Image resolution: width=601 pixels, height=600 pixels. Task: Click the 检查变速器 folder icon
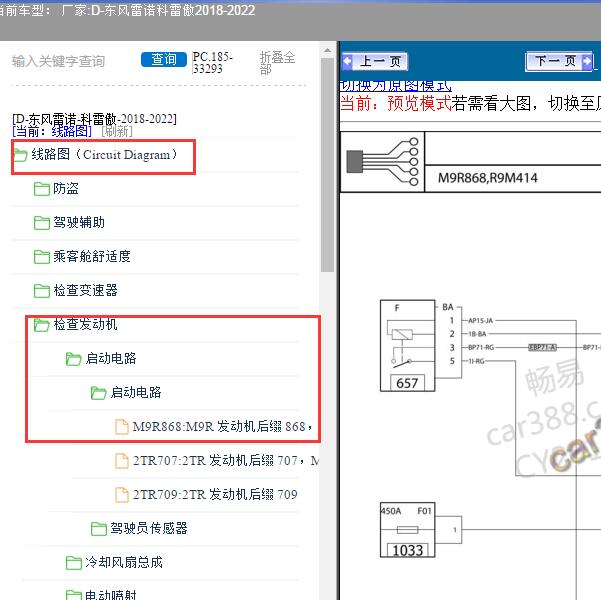41,291
